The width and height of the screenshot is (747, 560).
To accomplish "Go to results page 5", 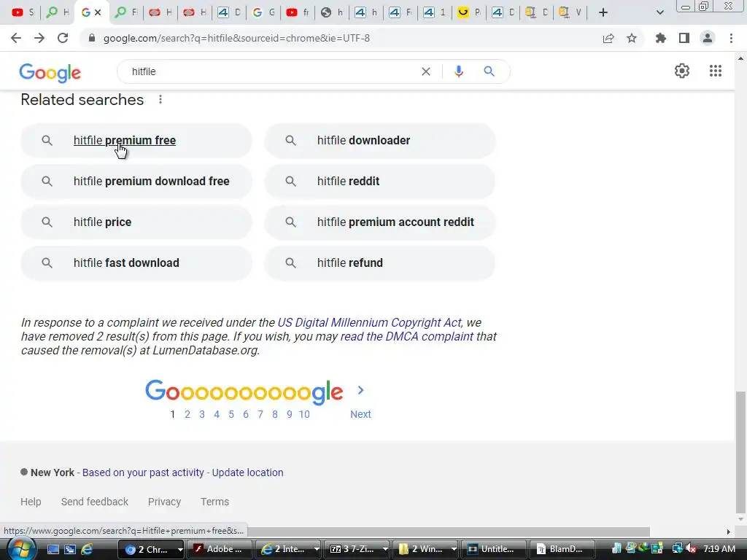I will coord(231,414).
